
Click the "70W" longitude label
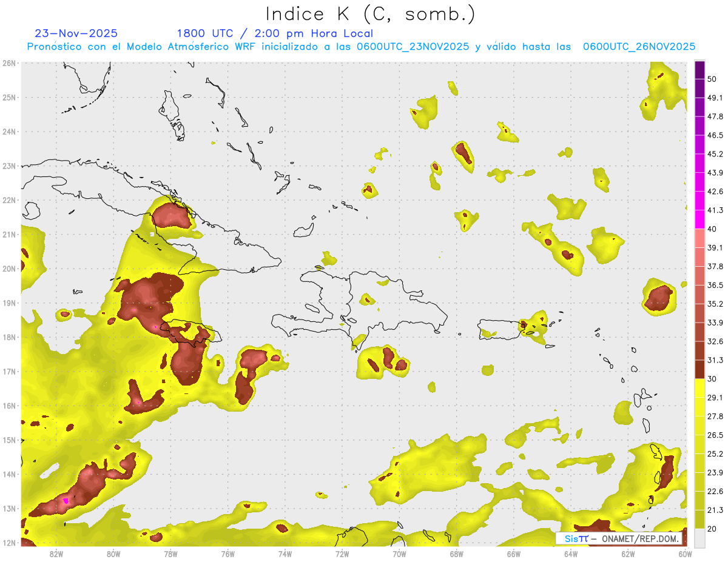[399, 554]
